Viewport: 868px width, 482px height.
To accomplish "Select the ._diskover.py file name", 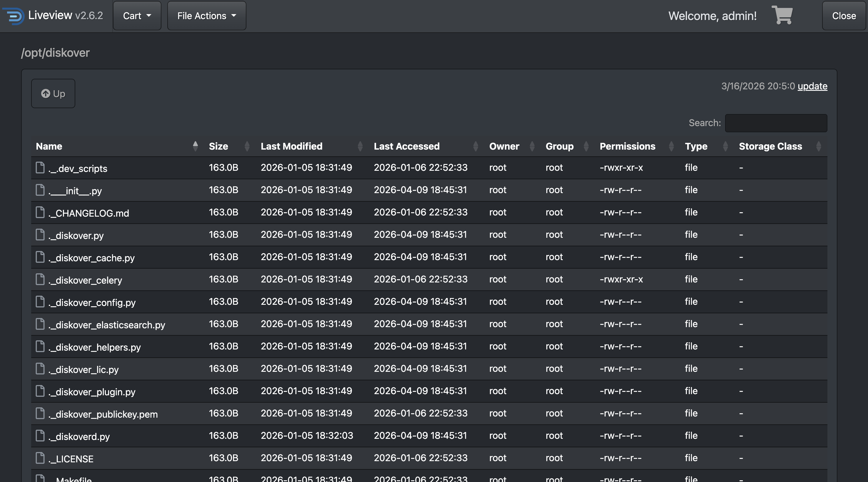I will click(x=76, y=235).
